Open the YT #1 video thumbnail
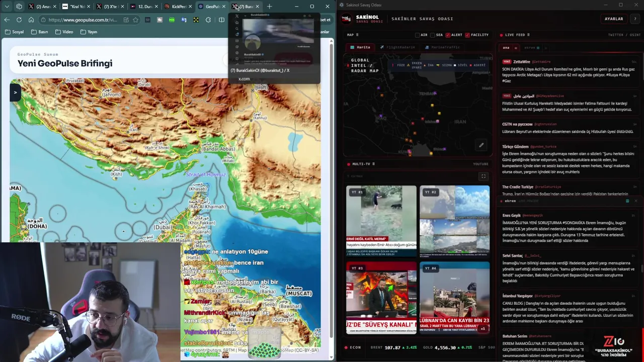The image size is (644, 362). coord(381,221)
